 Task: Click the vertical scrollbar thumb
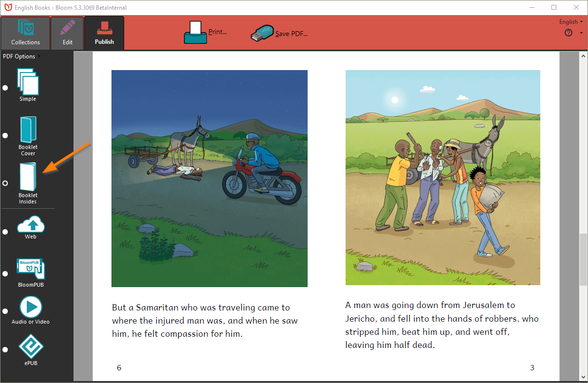click(583, 259)
